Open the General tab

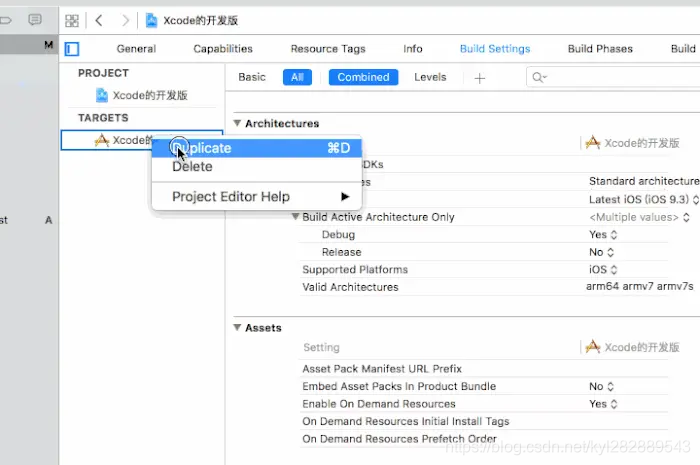click(136, 49)
